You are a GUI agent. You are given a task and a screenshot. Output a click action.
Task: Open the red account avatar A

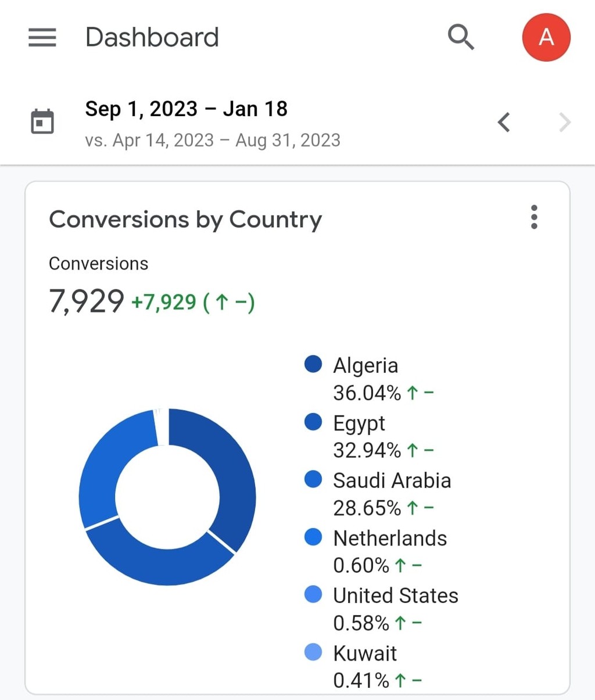[546, 37]
